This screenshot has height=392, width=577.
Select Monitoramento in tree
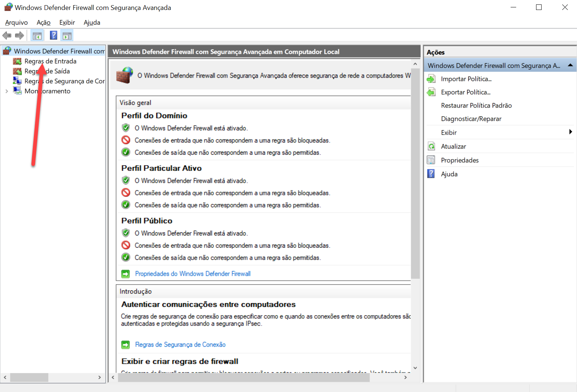click(x=47, y=91)
